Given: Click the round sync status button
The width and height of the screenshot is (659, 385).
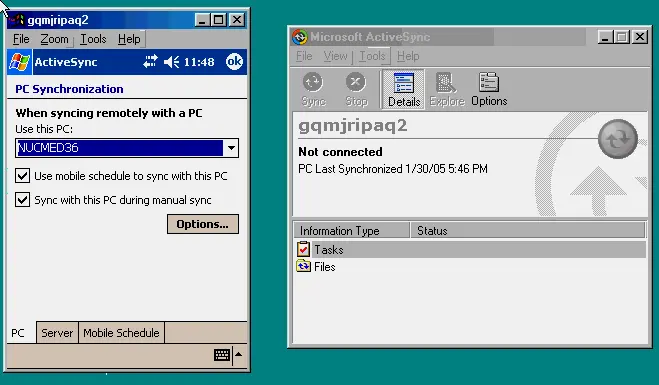Looking at the screenshot, I should coord(618,139).
